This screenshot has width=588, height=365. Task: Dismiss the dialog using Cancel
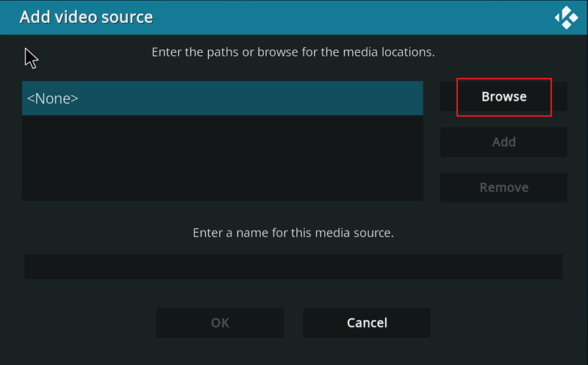[x=367, y=322]
